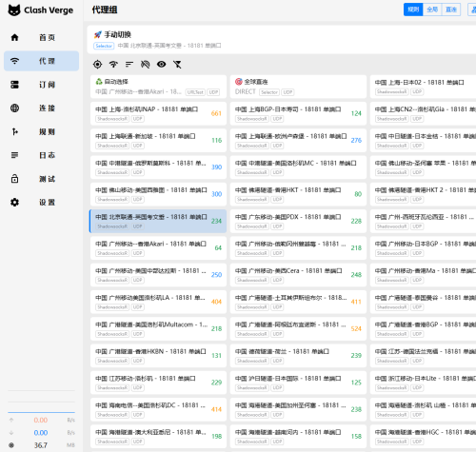Check delay 124 on 上海BGP-日本寿司 node
The height and width of the screenshot is (452, 476).
click(x=356, y=113)
